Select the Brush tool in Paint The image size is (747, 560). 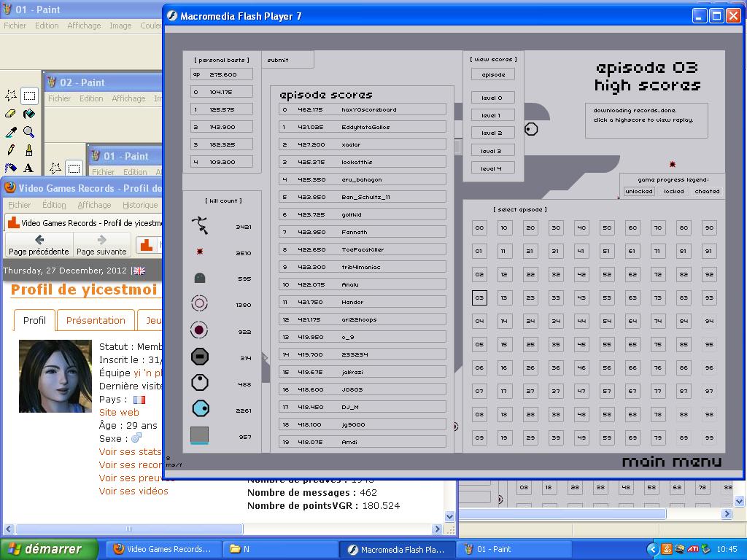point(28,150)
